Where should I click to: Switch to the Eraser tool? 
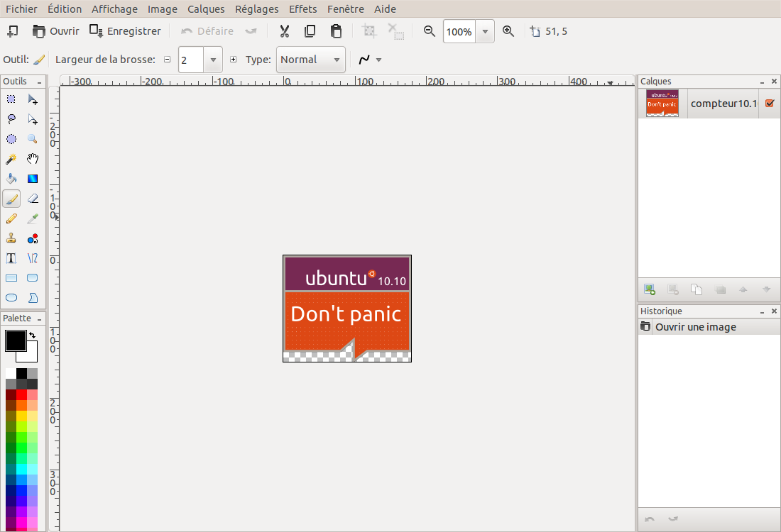[x=32, y=199]
